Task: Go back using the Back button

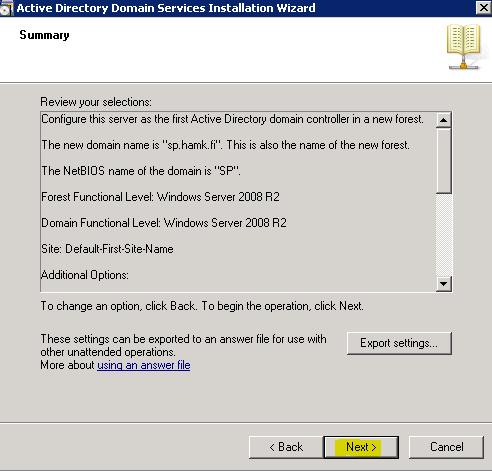Action: (x=286, y=447)
